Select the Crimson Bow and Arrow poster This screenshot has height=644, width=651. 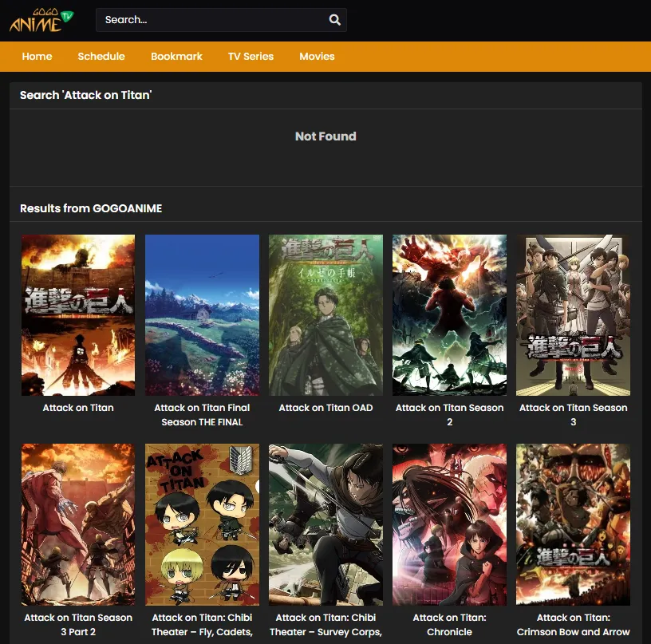(573, 524)
